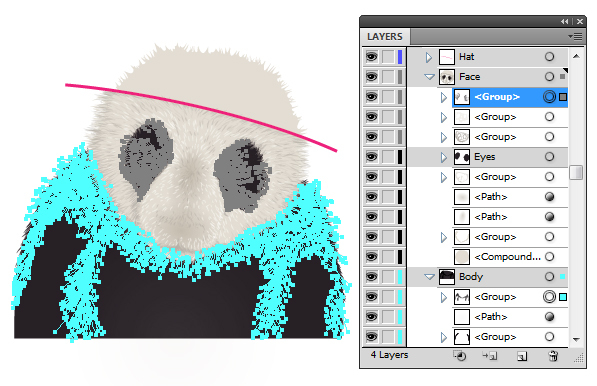Toggle visibility of the highlighted Group row
The image size is (597, 386).
tap(371, 97)
